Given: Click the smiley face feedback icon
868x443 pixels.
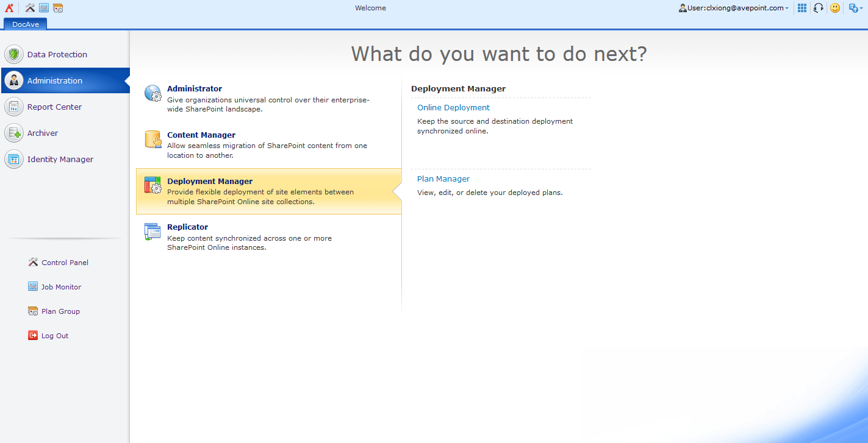Looking at the screenshot, I should (835, 8).
